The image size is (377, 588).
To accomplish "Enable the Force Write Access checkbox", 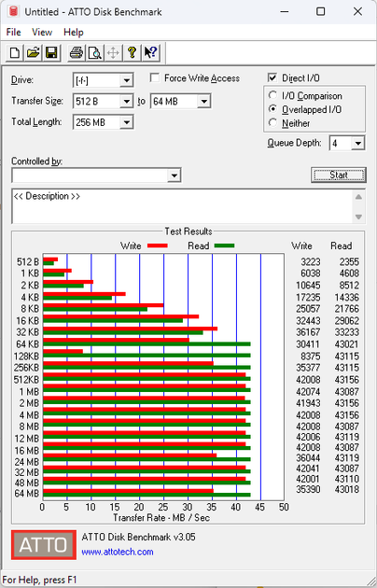I will [x=154, y=77].
